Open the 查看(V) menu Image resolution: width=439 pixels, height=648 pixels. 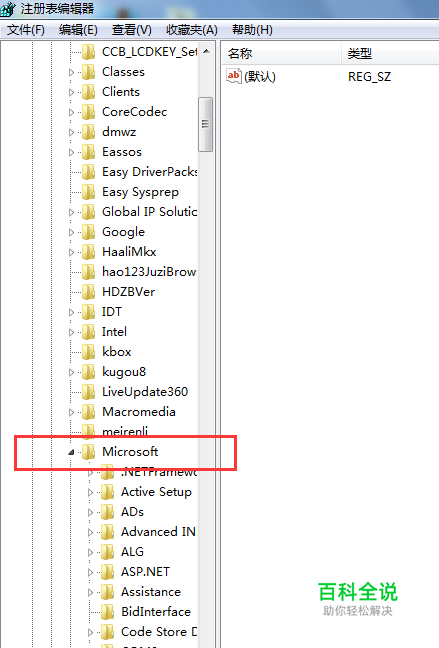click(x=131, y=30)
